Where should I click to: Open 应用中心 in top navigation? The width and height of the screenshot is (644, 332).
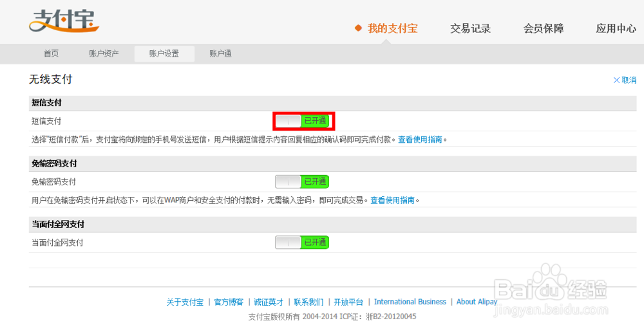click(616, 28)
